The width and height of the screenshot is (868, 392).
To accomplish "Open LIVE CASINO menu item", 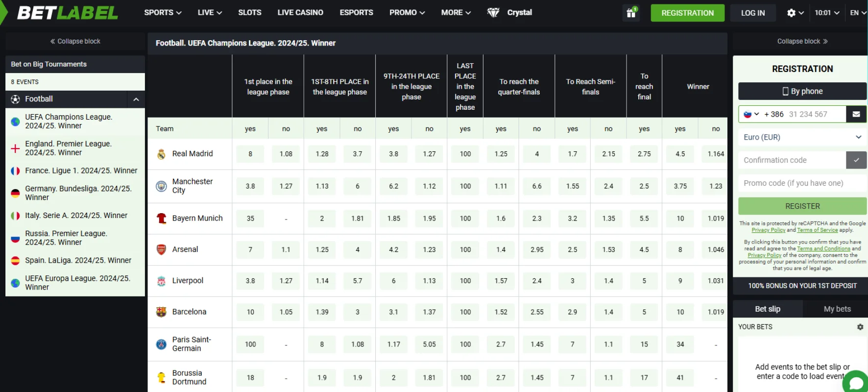I will pyautogui.click(x=300, y=13).
